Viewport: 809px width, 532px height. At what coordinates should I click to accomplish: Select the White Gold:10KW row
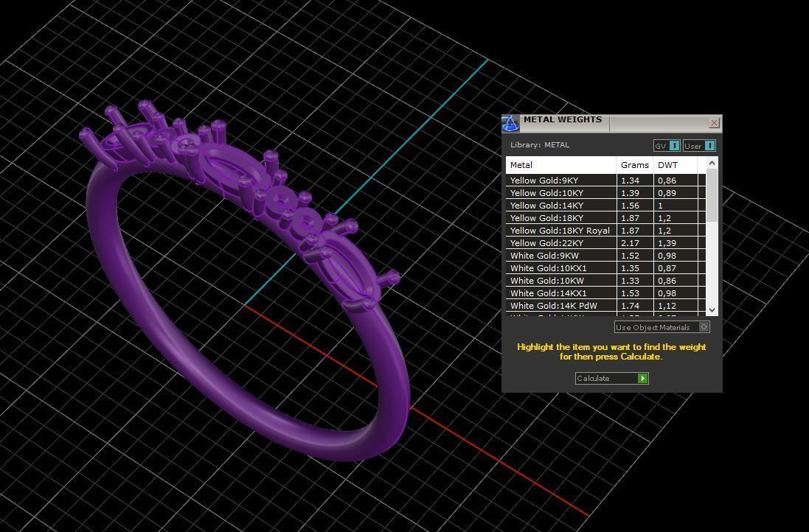tap(605, 281)
